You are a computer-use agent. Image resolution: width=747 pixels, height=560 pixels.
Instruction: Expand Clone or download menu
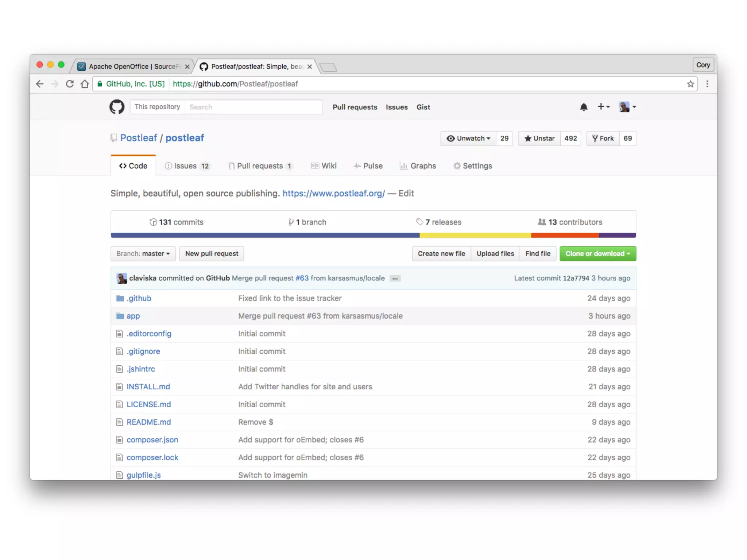coord(597,254)
